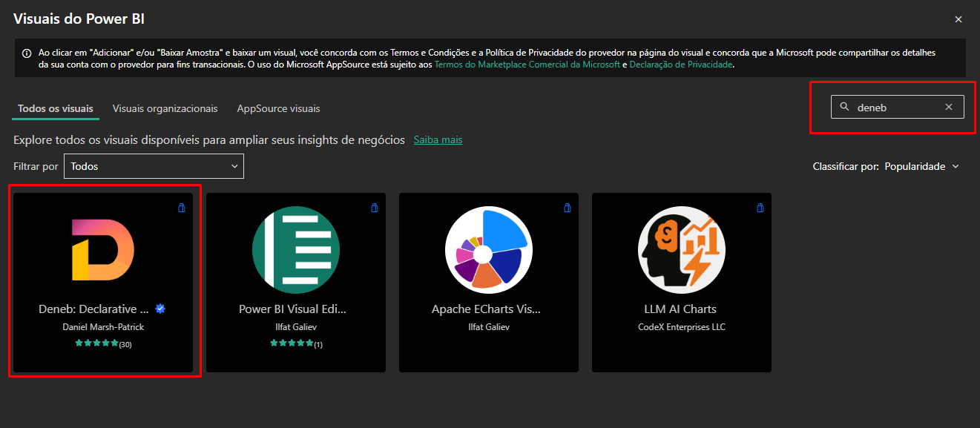Click the Power BI Visual Editor green logo
Viewport: 980px width, 428px height.
point(295,249)
